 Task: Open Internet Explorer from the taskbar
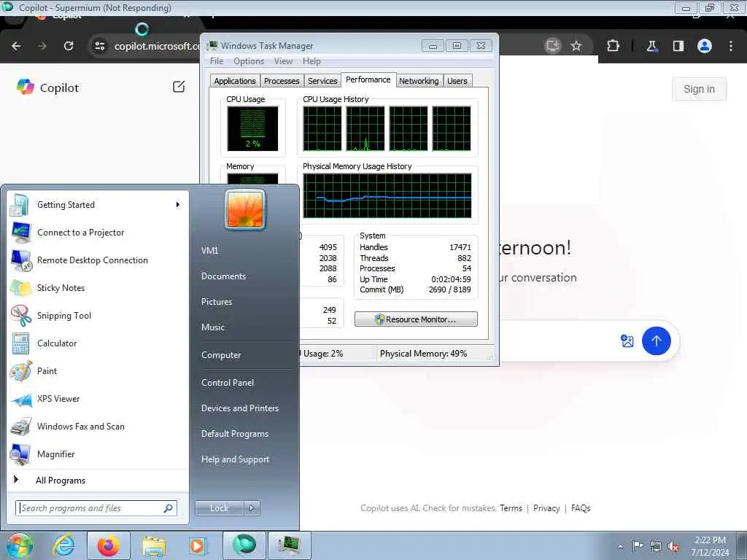point(64,545)
